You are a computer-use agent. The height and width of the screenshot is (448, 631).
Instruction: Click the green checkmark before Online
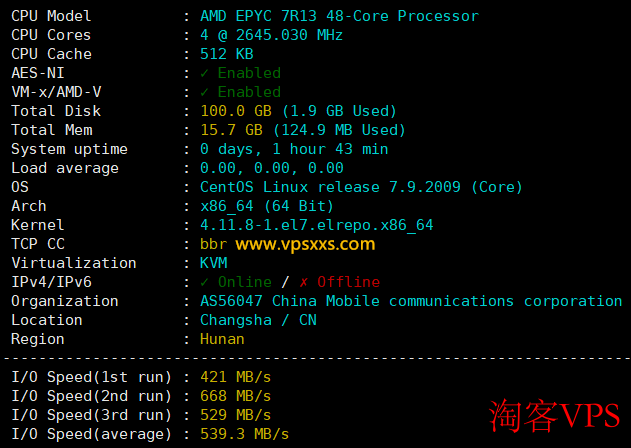[x=205, y=282]
